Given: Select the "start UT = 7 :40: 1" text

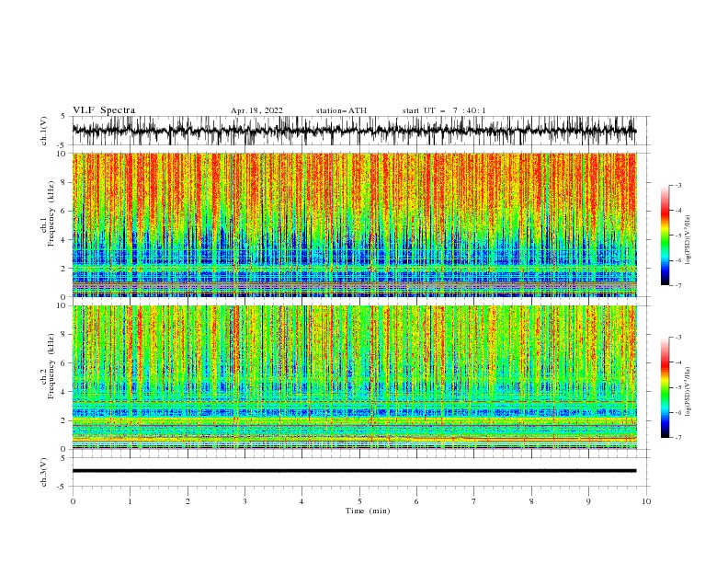Looking at the screenshot, I should (x=444, y=110).
